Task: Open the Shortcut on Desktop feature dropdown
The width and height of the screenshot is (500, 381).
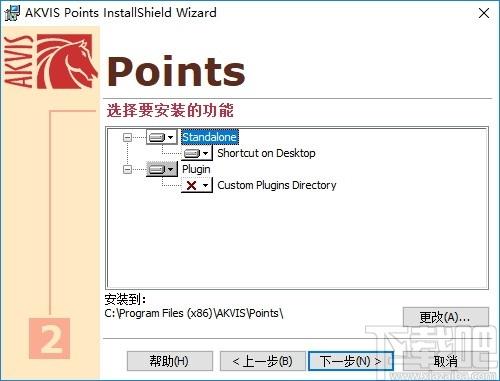Action: click(197, 153)
